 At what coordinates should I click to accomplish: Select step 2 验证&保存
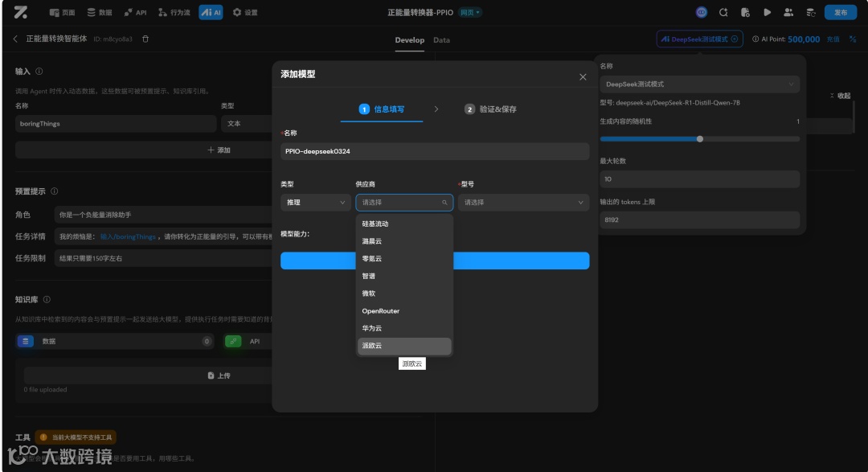[490, 109]
